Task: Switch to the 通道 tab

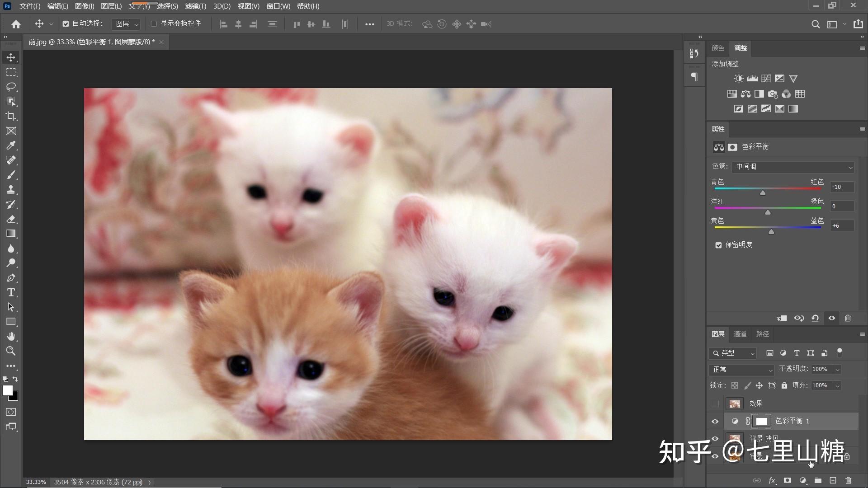Action: [740, 334]
